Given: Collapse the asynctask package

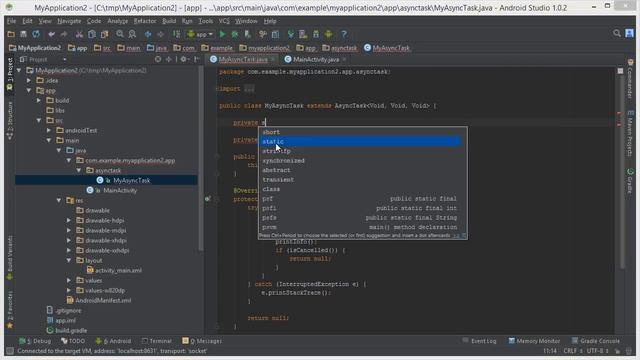Looking at the screenshot, I should coord(79,171).
